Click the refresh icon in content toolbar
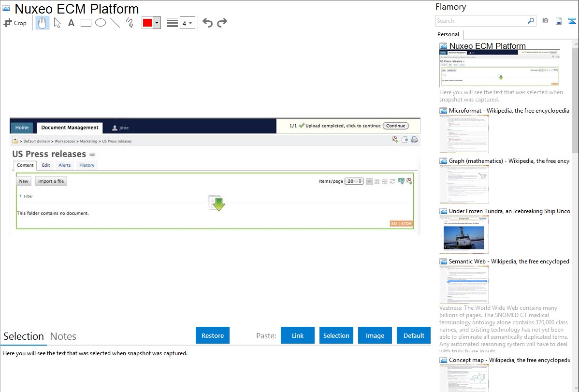The height and width of the screenshot is (392, 579). tap(392, 181)
